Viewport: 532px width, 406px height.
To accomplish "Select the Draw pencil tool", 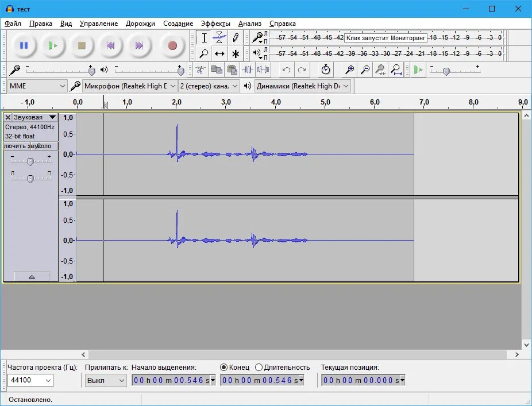I will tap(236, 38).
